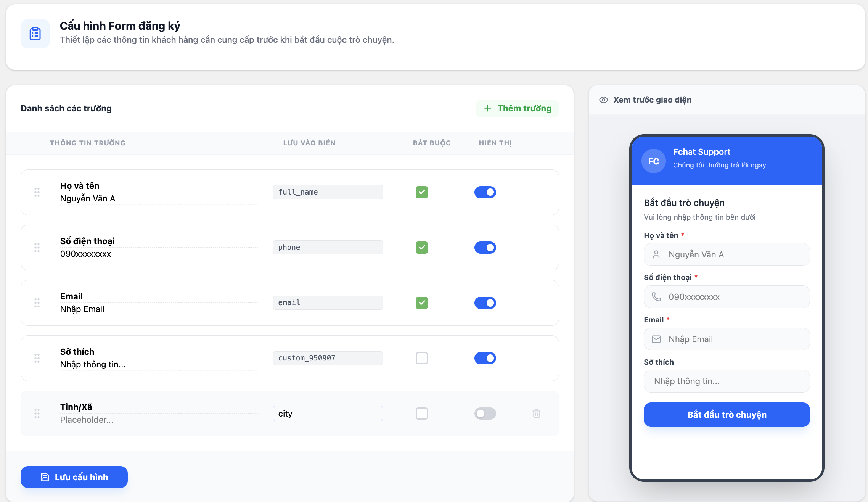The width and height of the screenshot is (868, 502).
Task: Save with Lưu cấu hình button
Action: coord(74,477)
